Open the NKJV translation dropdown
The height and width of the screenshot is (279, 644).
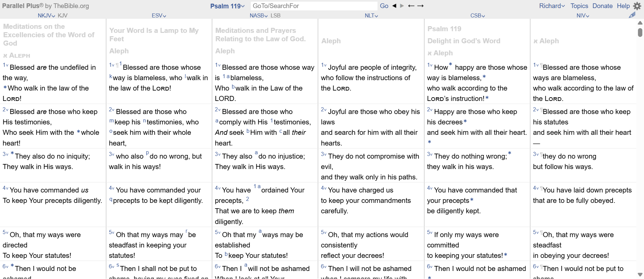click(47, 15)
